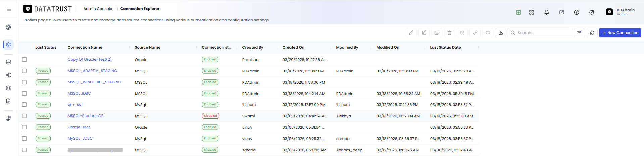Click the Disabled badge for MSSQL-StudentsDB
The height and width of the screenshot is (156, 644).
211,116
